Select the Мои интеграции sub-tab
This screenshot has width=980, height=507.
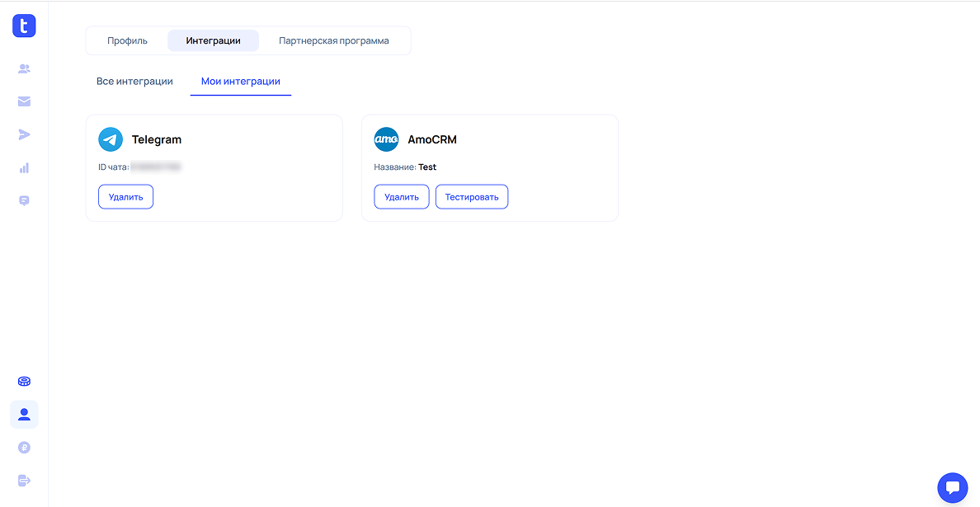click(241, 82)
